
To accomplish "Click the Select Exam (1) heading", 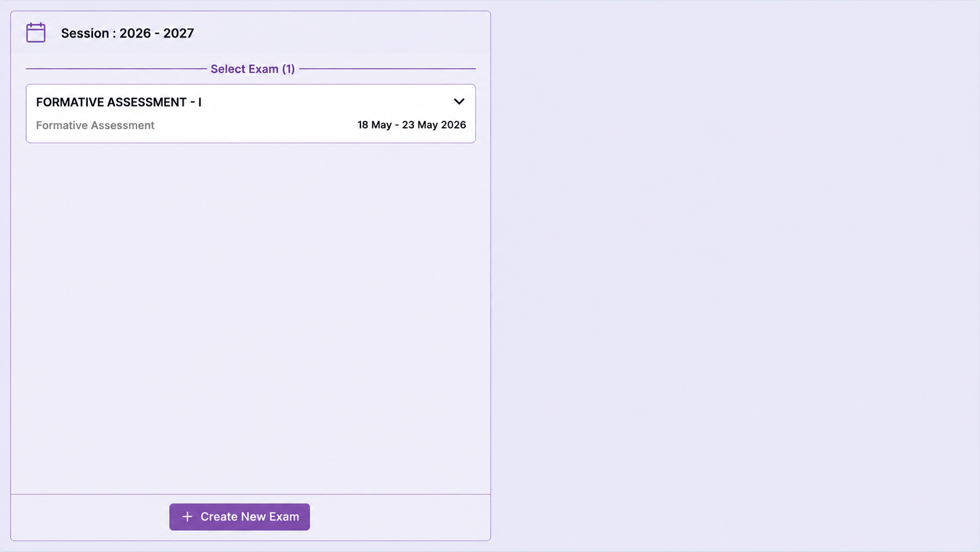I will coord(253,69).
